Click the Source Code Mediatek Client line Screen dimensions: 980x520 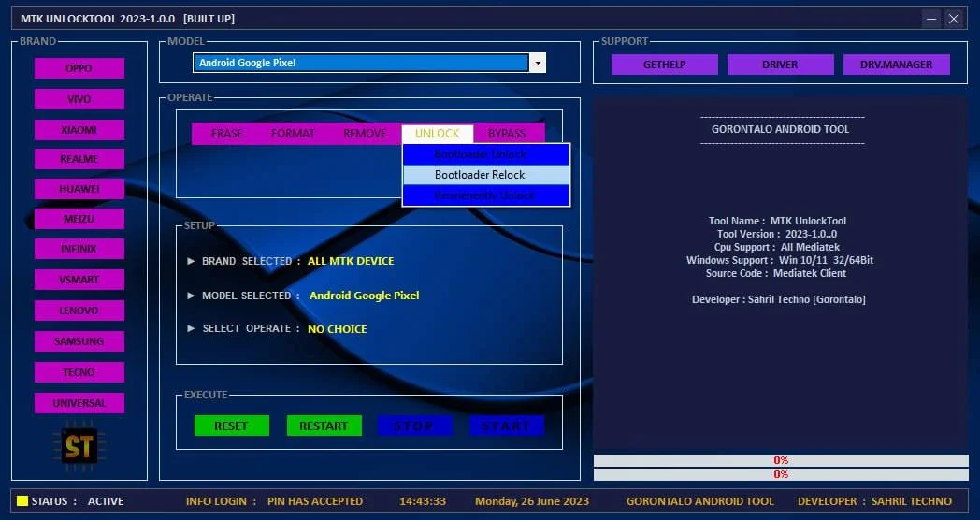pos(775,273)
